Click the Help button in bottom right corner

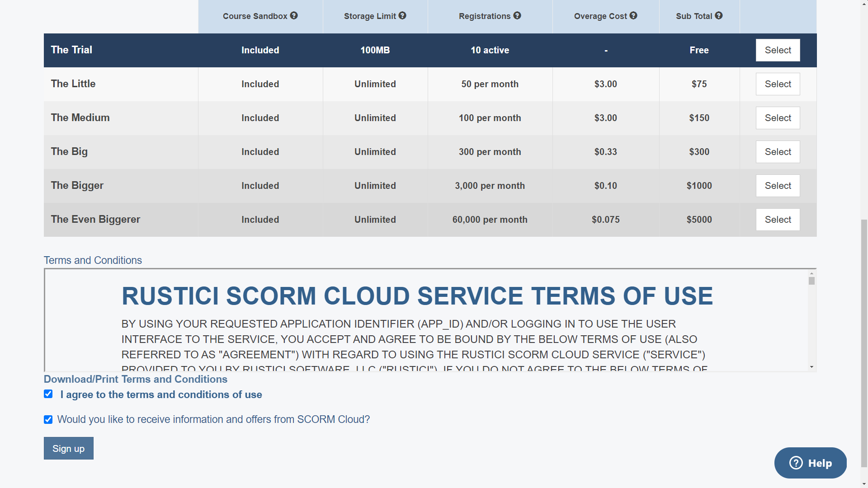(810, 463)
